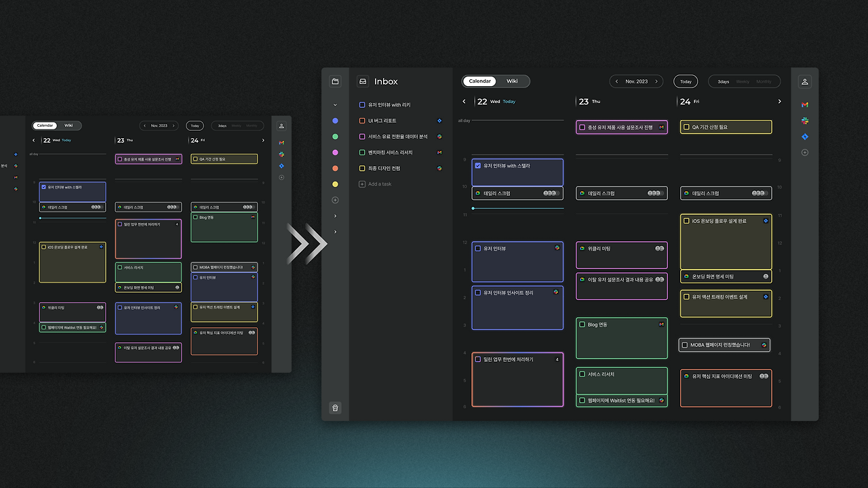
Task: Click the Today button in the smaller window
Action: pyautogui.click(x=195, y=125)
